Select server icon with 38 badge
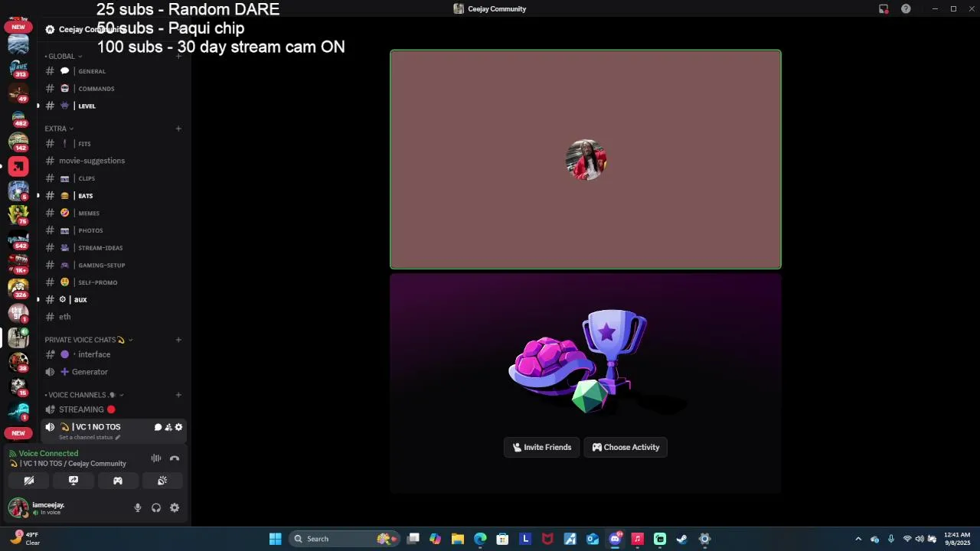The height and width of the screenshot is (551, 980). click(x=18, y=362)
